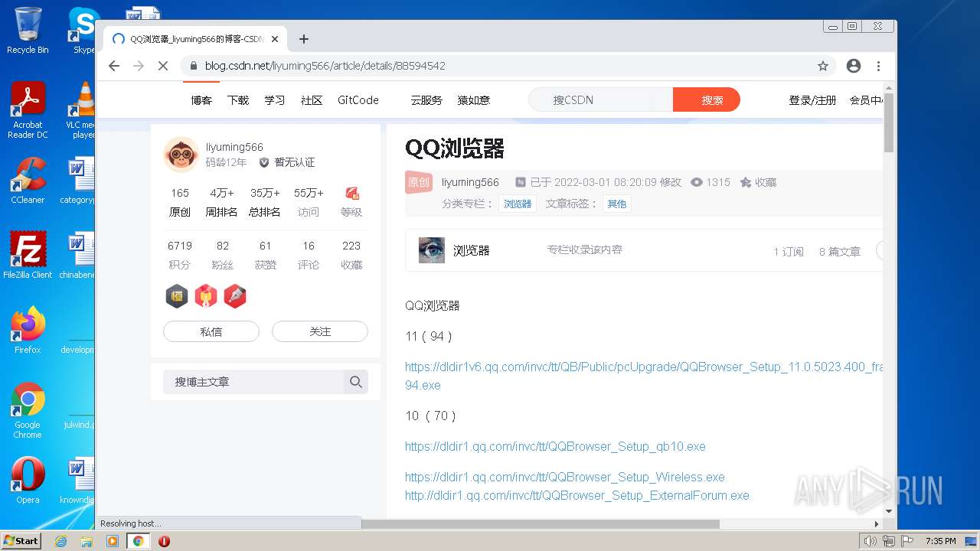
Task: Open CCleaner desktop shortcut
Action: 28,181
